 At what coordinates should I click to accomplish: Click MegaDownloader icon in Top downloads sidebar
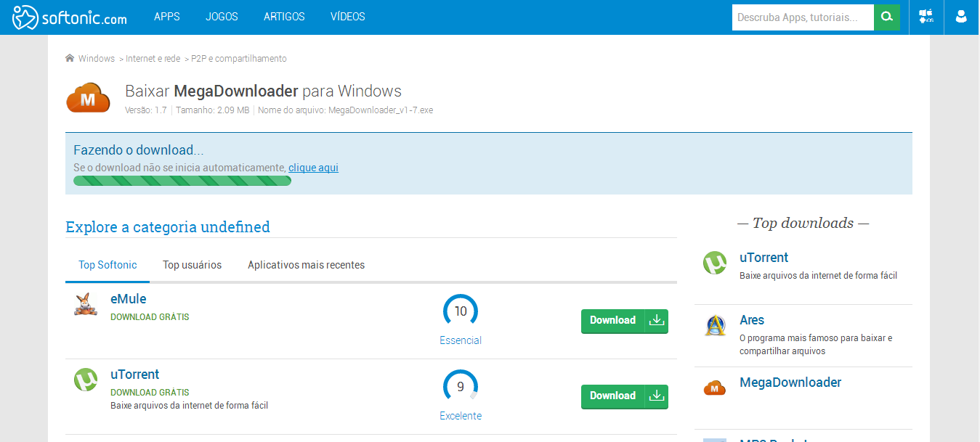click(715, 388)
